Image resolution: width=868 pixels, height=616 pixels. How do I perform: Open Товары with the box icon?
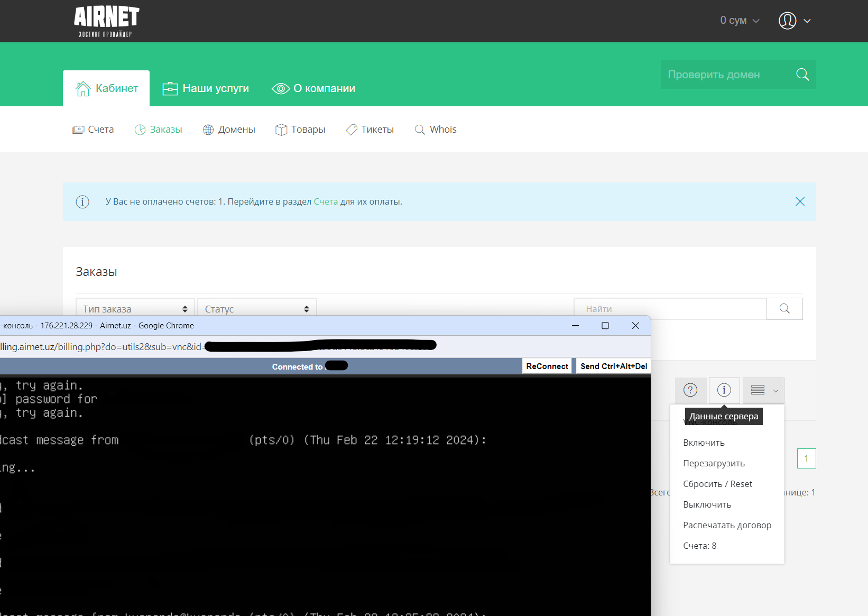[x=281, y=129]
